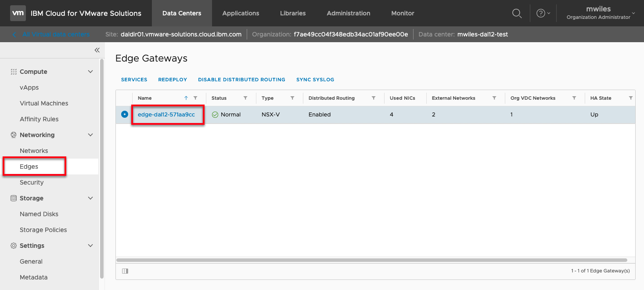Image resolution: width=644 pixels, height=290 pixels.
Task: Click the column chooser icon below grid
Action: 125,271
